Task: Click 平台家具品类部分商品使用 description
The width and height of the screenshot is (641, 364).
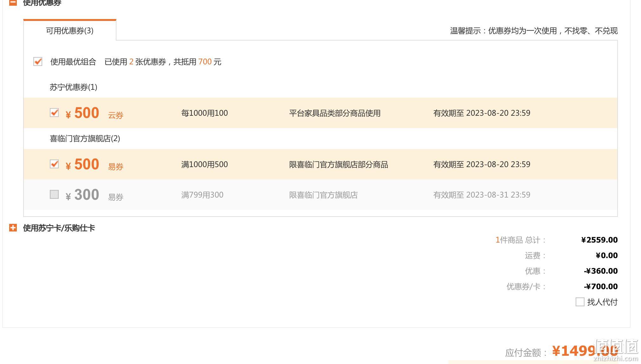Action: coord(335,113)
